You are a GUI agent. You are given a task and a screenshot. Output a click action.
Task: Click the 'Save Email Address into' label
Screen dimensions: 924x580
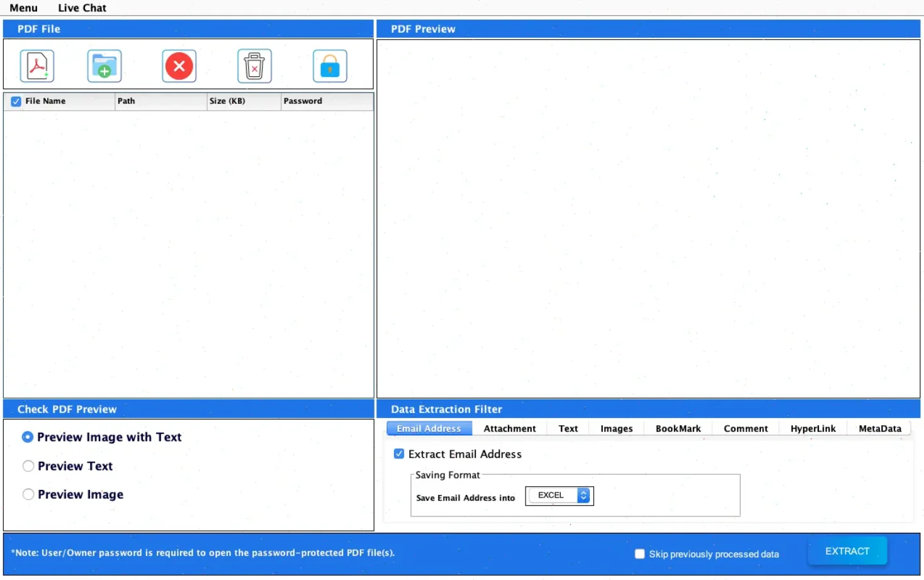(465, 498)
